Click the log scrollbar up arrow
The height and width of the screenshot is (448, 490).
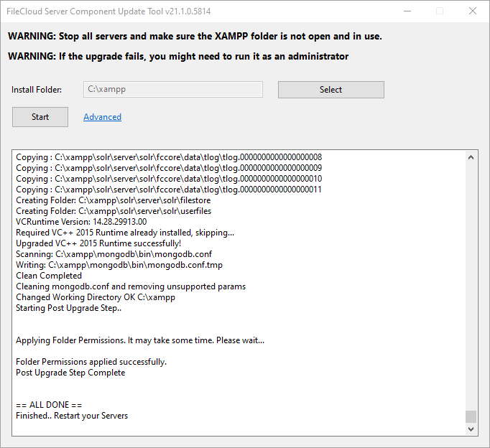(471, 157)
